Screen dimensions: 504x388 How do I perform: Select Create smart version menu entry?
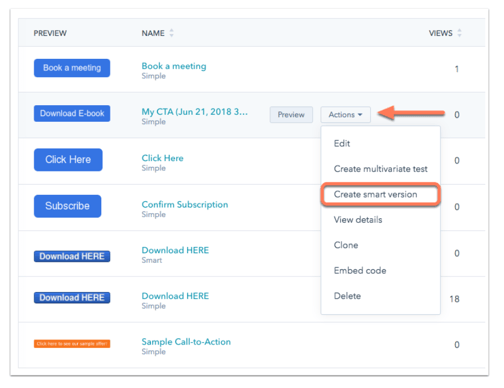[x=380, y=194]
